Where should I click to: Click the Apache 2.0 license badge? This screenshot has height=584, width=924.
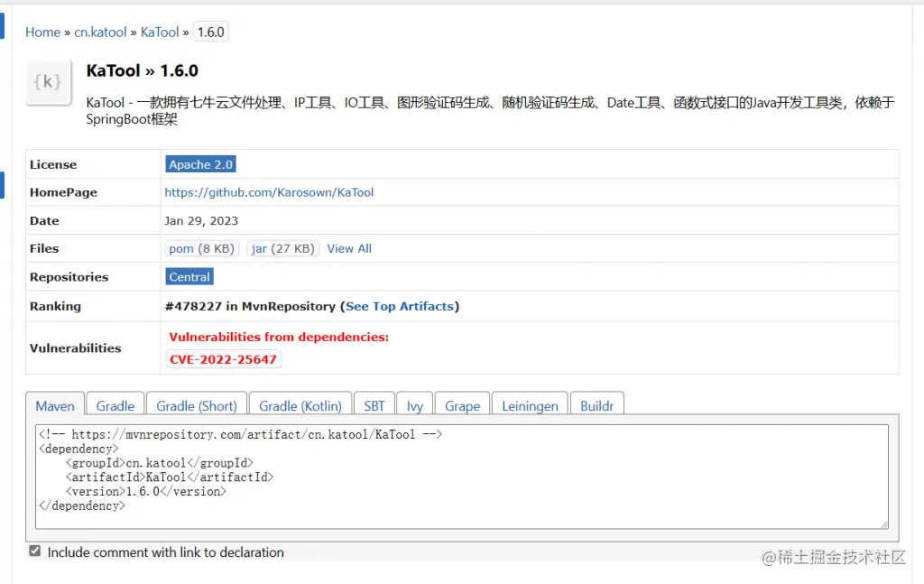[x=201, y=164]
